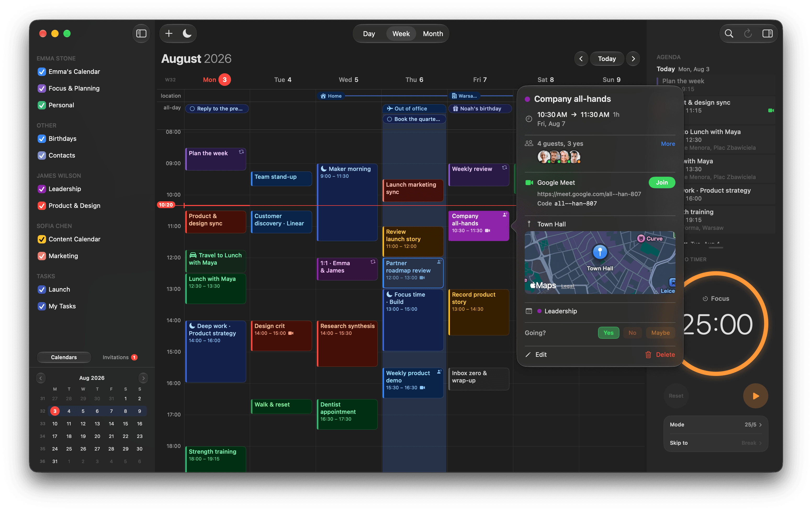This screenshot has height=511, width=812.
Task: Click Noah's birthday all-day event
Action: tap(480, 108)
